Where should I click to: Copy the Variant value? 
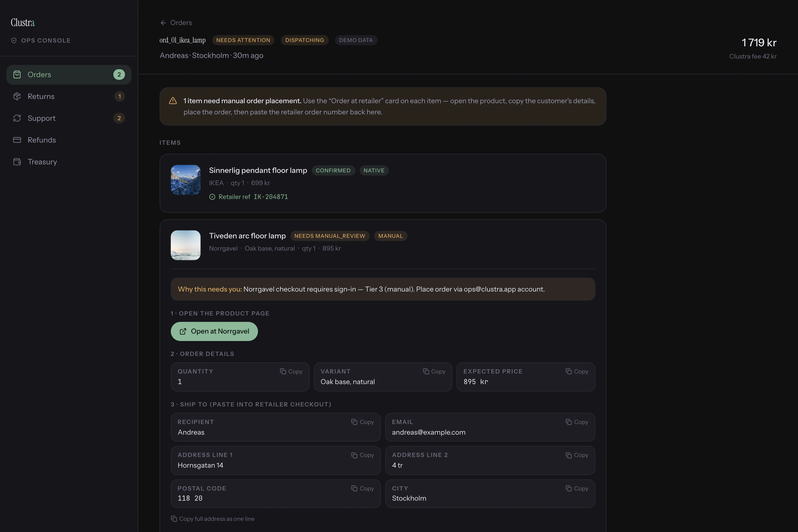click(x=434, y=372)
